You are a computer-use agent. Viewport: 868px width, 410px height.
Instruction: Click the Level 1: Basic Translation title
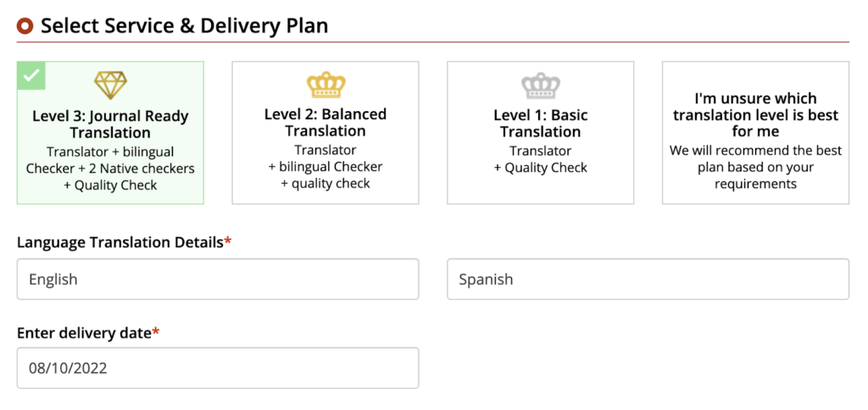pos(541,124)
